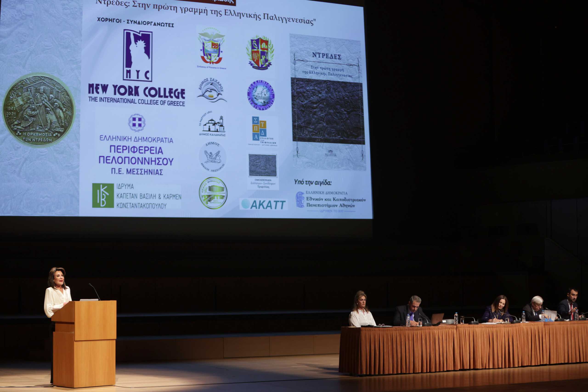Click the bronze Ορκωμοσία των Ντρέδων medal
This screenshot has height=392, width=588.
(x=39, y=110)
